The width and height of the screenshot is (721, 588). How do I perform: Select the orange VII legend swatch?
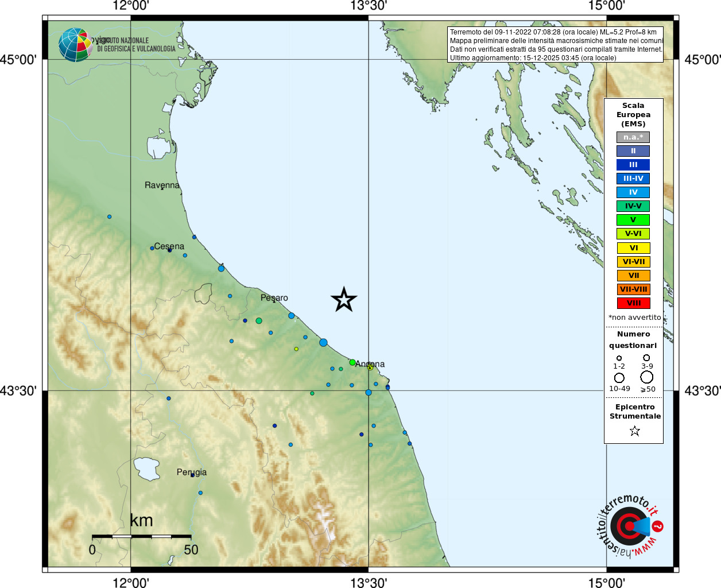tap(634, 276)
